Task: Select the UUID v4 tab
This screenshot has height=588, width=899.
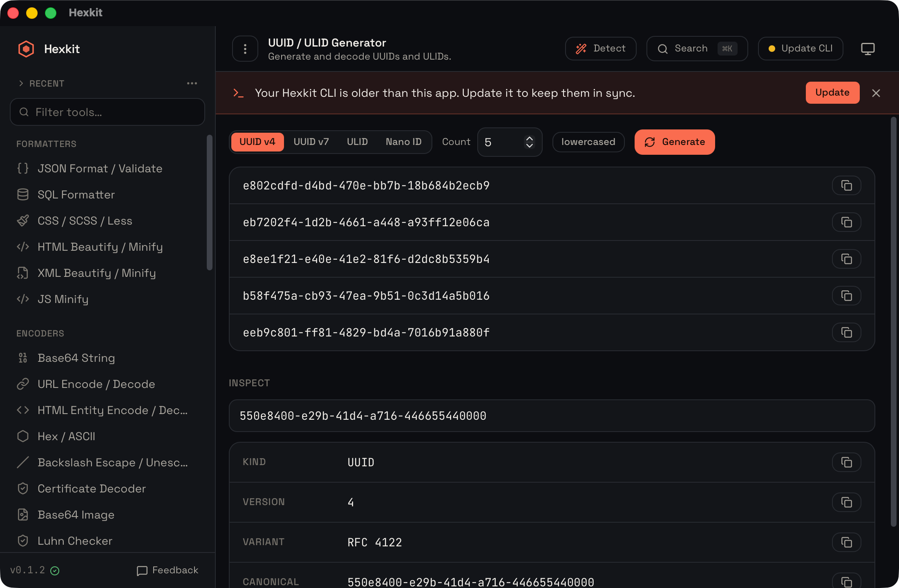Action: pos(257,142)
